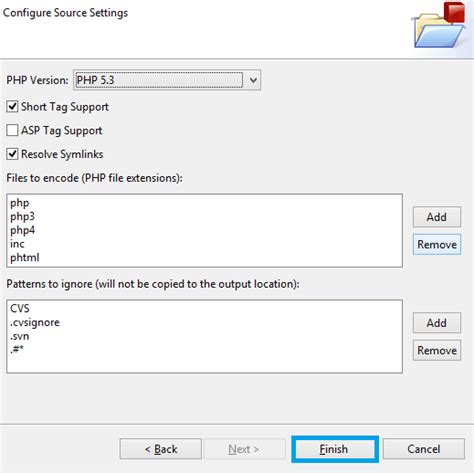The image size is (474, 473).
Task: Select 'CVS' ignore pattern
Action: coord(20,308)
